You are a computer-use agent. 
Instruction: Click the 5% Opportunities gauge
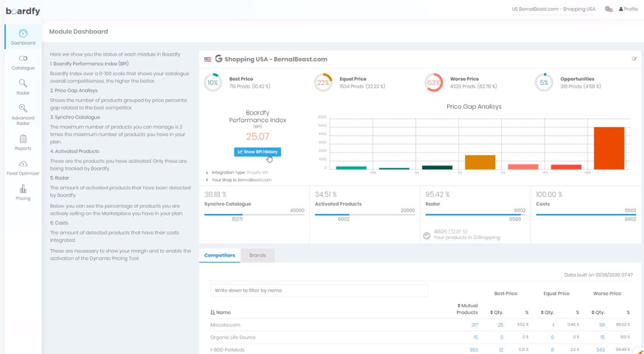click(x=544, y=83)
